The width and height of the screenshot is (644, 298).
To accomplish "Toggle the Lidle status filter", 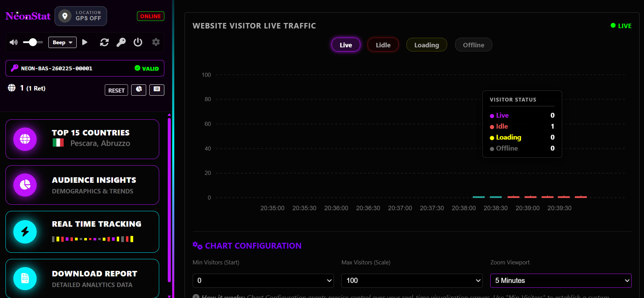I will tap(383, 45).
